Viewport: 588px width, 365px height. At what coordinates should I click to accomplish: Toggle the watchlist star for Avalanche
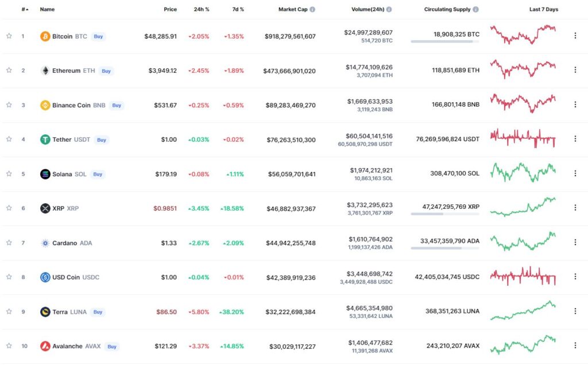coord(9,346)
